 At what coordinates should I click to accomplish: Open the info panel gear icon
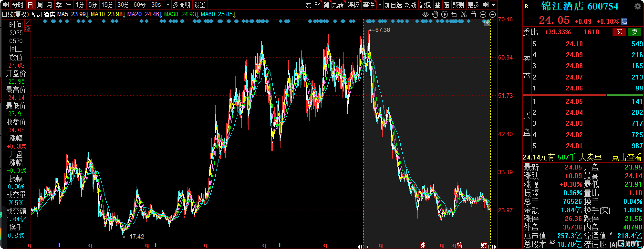click(28, 29)
